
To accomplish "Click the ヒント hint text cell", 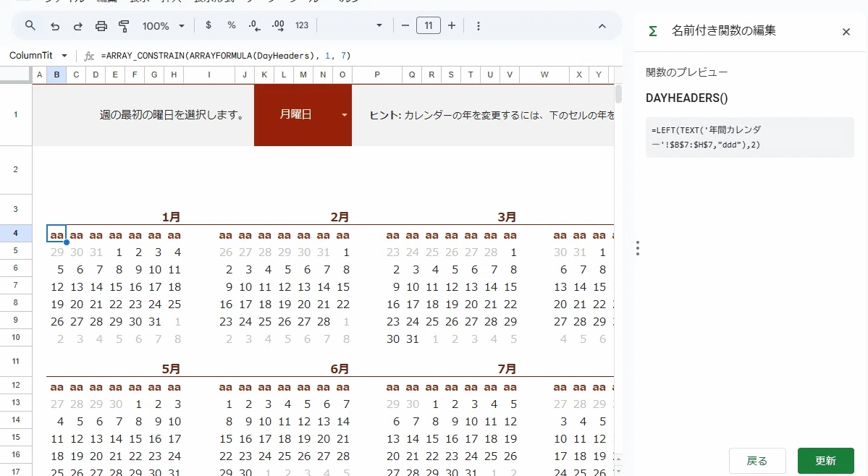I will click(x=492, y=115).
